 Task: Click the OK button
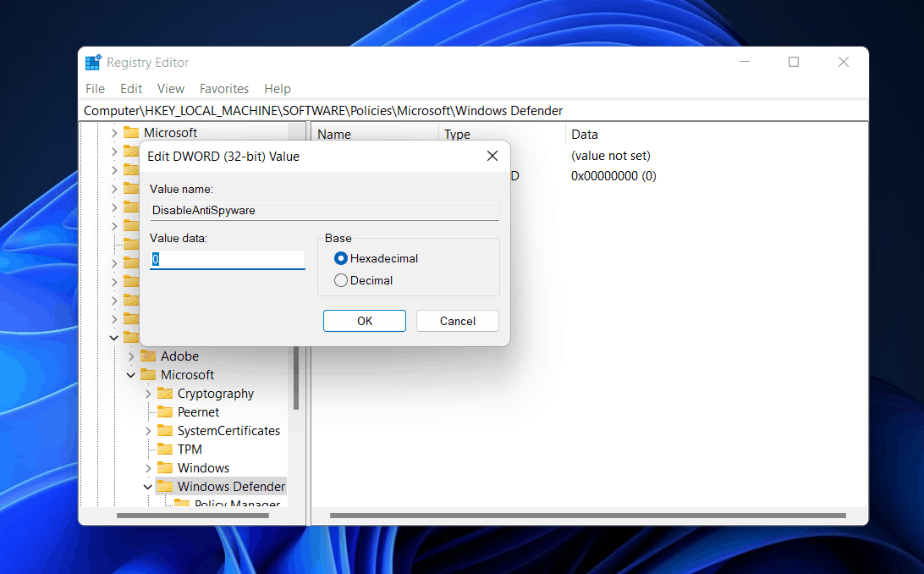click(364, 321)
